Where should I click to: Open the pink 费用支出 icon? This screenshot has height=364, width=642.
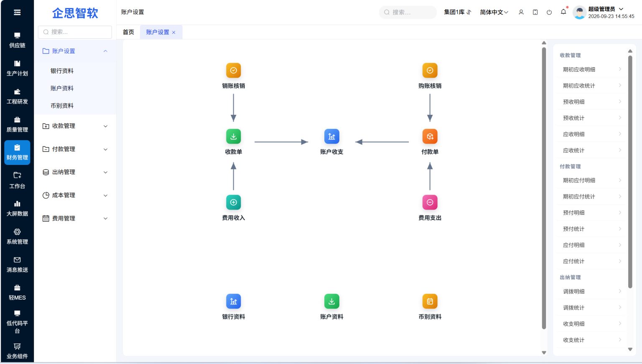[430, 202]
